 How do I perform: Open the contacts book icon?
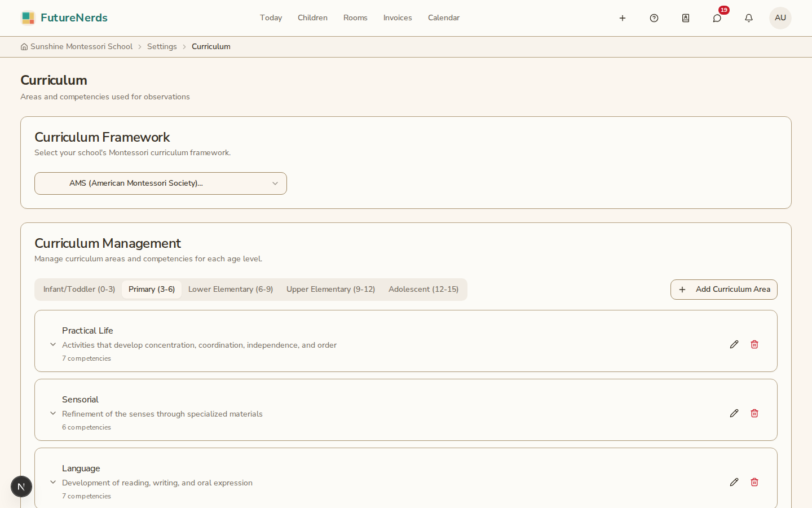point(686,18)
